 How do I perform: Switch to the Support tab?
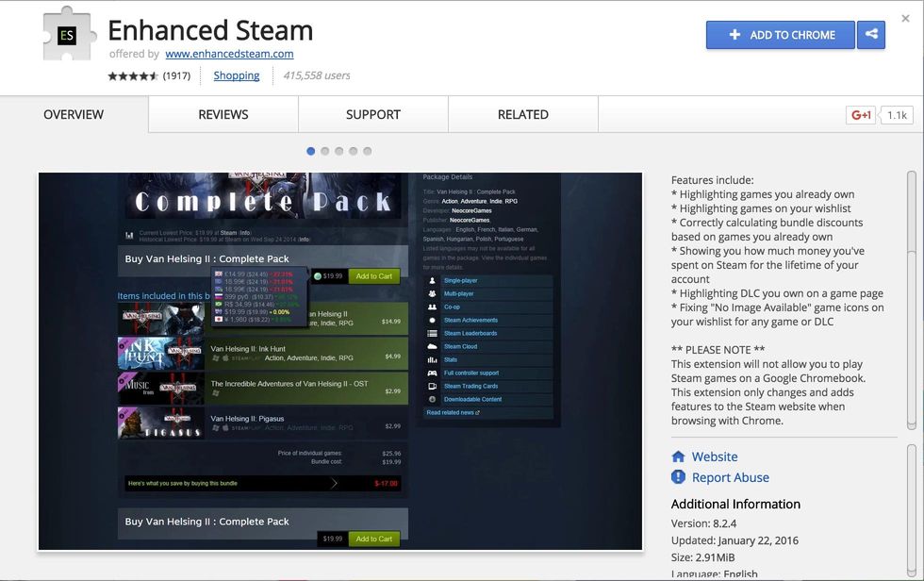tap(373, 114)
